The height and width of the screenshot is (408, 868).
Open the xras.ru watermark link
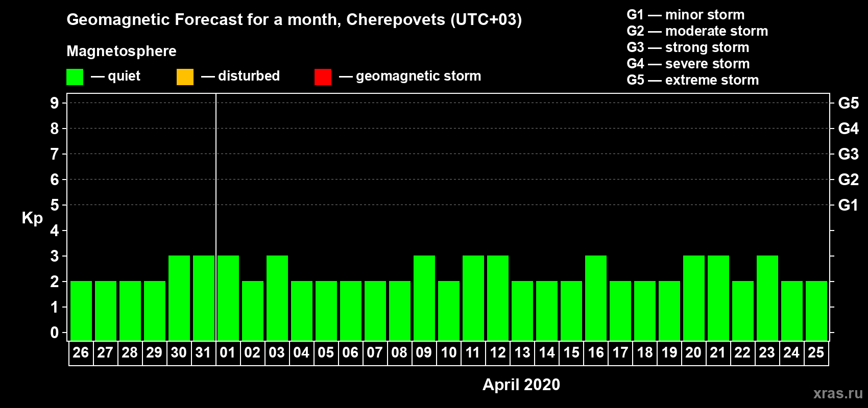tap(837, 393)
